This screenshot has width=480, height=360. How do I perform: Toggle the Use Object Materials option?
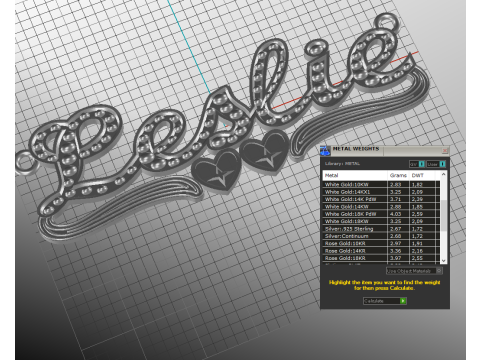click(414, 271)
